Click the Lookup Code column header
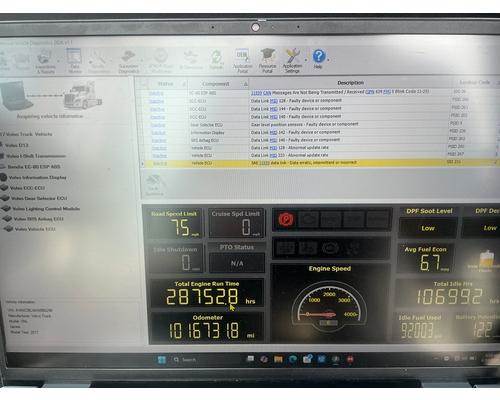 [x=474, y=82]
